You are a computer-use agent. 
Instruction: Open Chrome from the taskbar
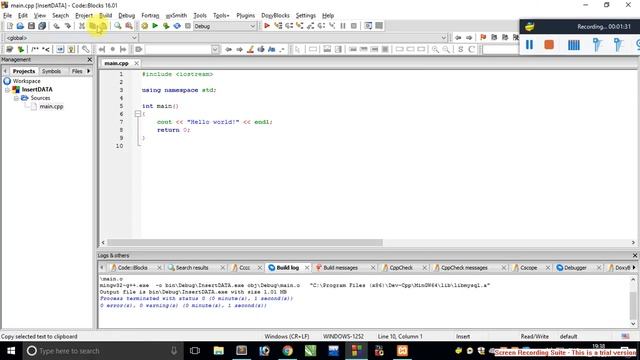pyautogui.click(x=288, y=351)
